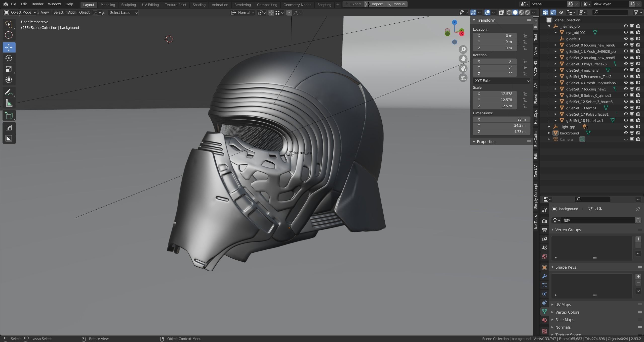
Task: Lock the Scale Z value
Action: point(525,106)
